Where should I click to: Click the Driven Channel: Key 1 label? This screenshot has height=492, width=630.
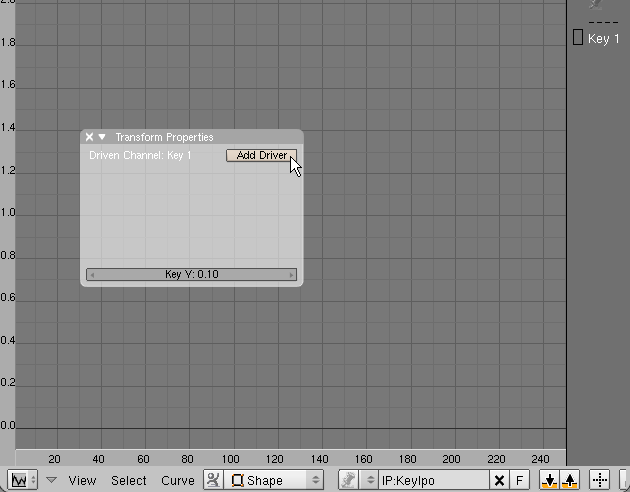pos(140,155)
